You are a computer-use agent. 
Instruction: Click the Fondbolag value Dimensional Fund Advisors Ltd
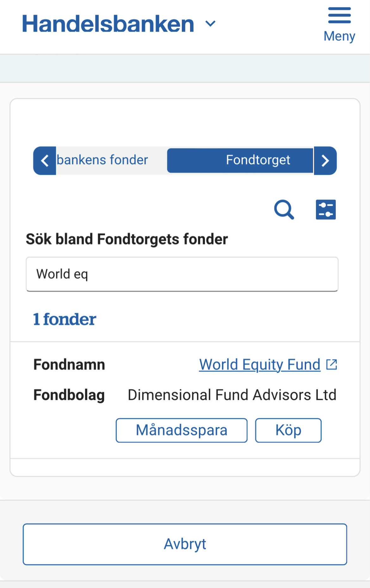click(x=232, y=395)
